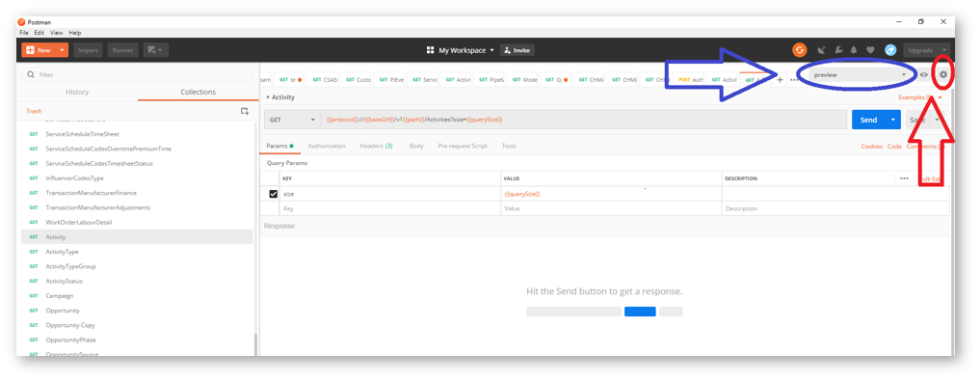Open the GET method dropdown
This screenshot has width=980, height=381.
293,120
